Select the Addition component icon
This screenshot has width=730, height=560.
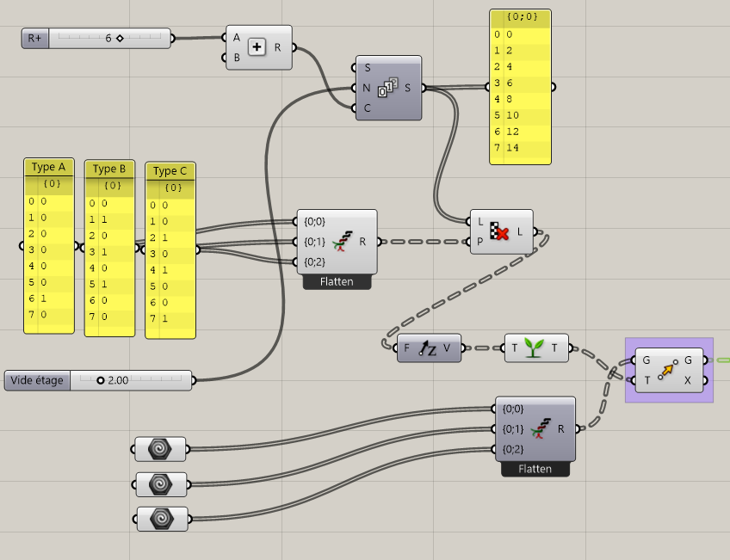pos(258,47)
